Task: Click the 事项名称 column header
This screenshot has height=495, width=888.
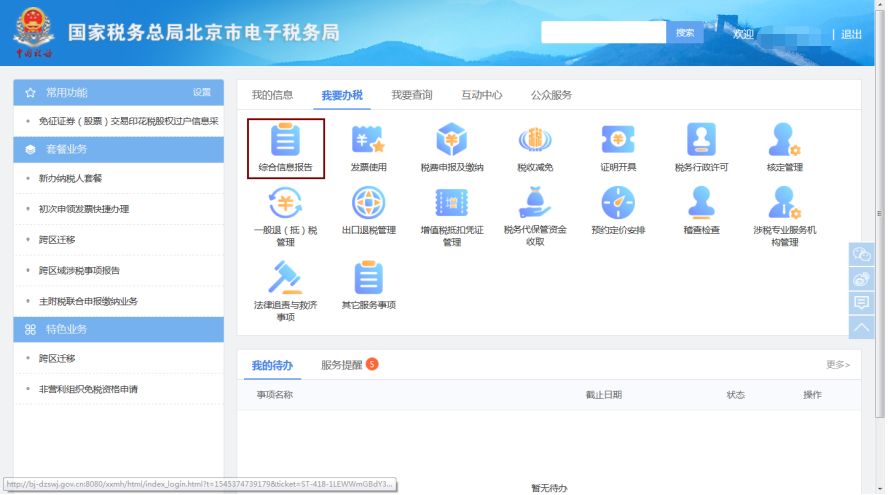Action: [x=275, y=395]
